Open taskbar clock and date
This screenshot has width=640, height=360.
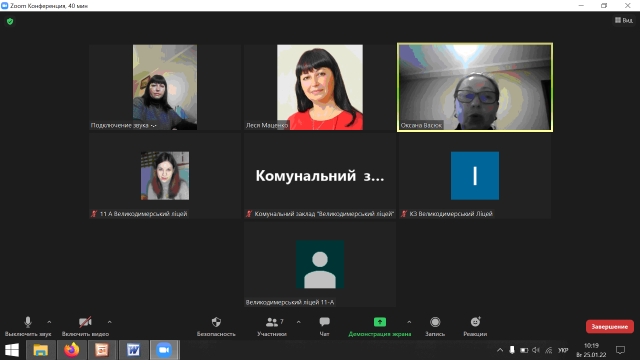pos(591,350)
